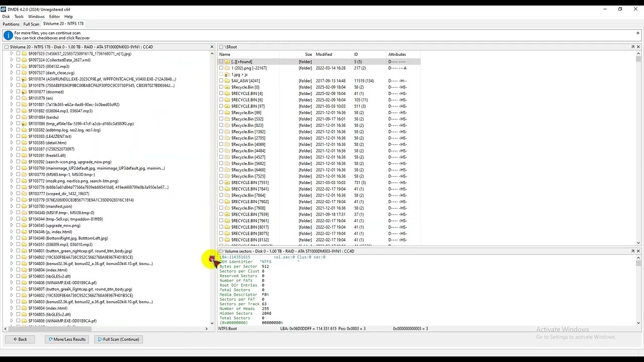Check the box for $R101879 (en)

18,98
